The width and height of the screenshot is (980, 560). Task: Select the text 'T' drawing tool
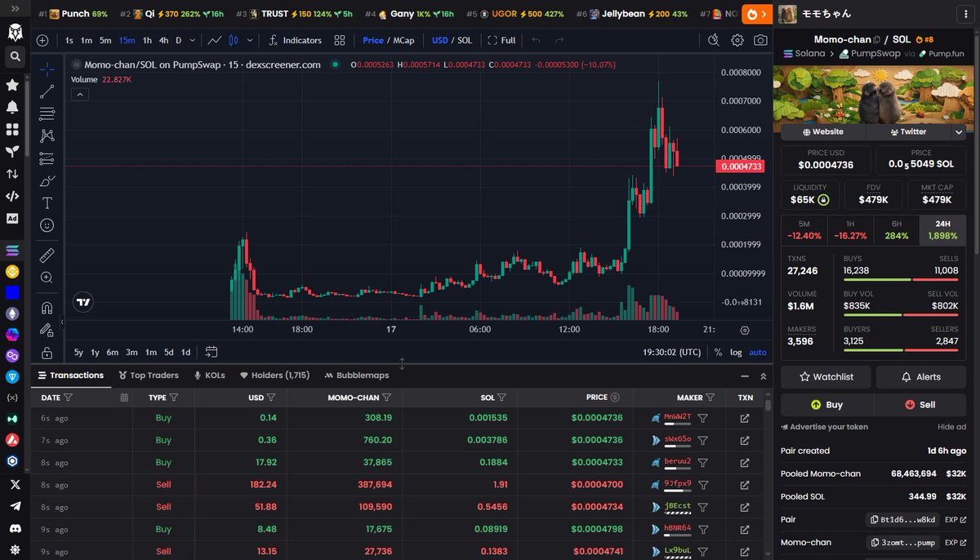(x=47, y=202)
